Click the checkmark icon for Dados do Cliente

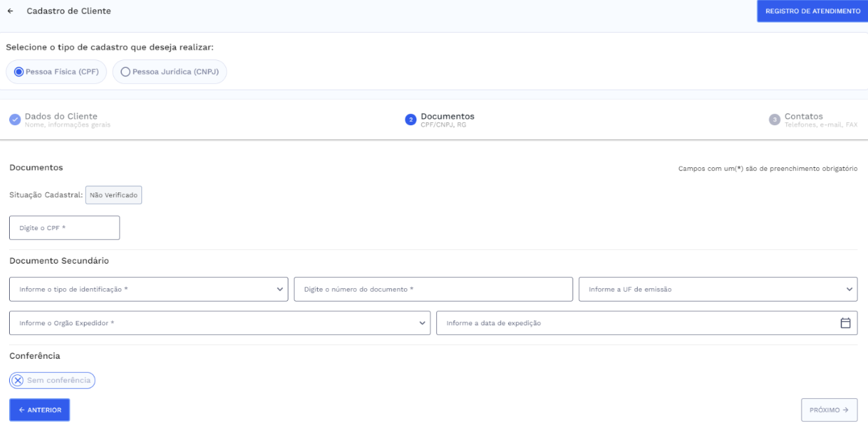(15, 120)
